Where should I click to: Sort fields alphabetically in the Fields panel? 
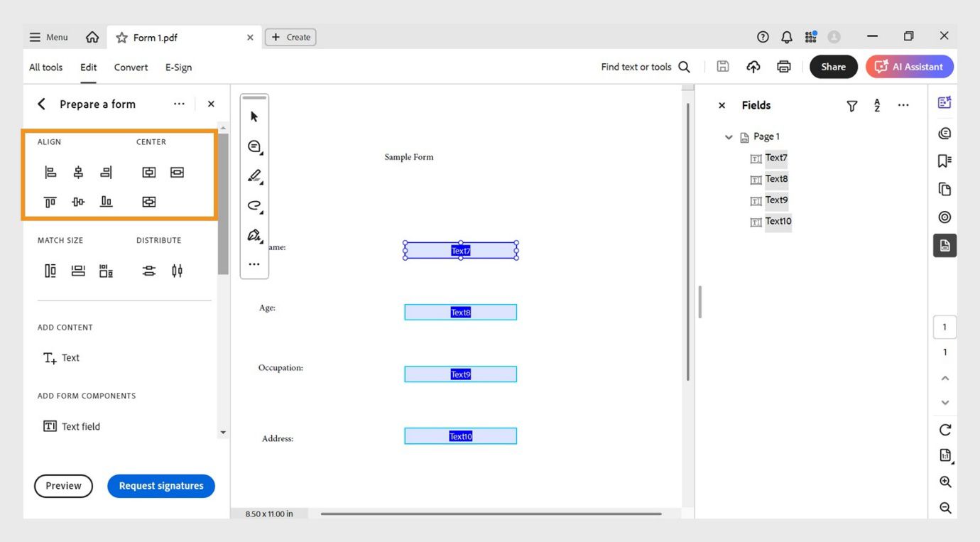pyautogui.click(x=876, y=105)
